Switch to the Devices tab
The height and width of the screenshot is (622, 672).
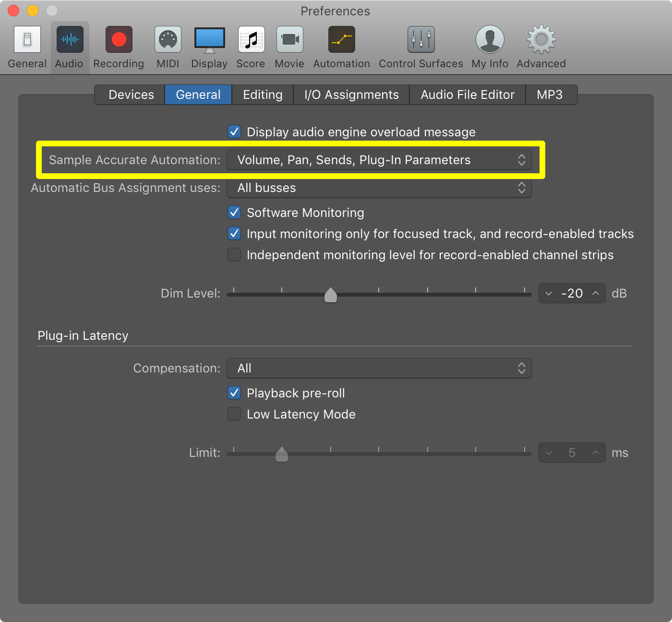coord(131,95)
